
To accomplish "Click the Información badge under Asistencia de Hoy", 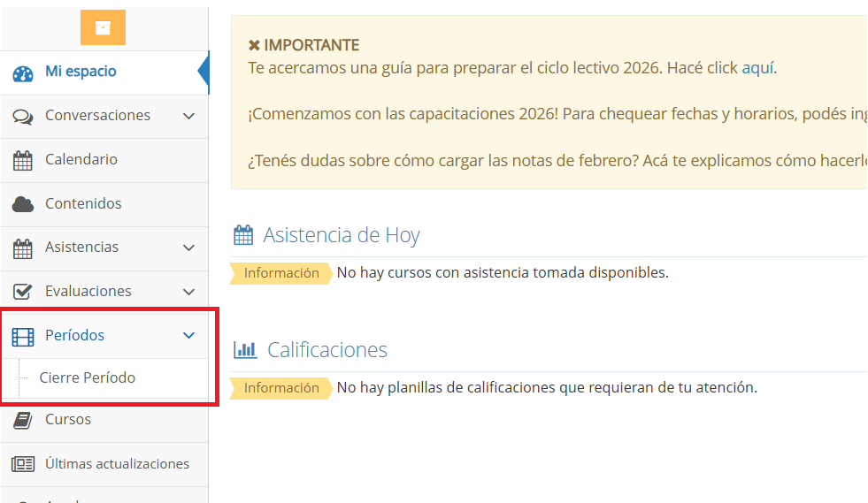I will [281, 273].
